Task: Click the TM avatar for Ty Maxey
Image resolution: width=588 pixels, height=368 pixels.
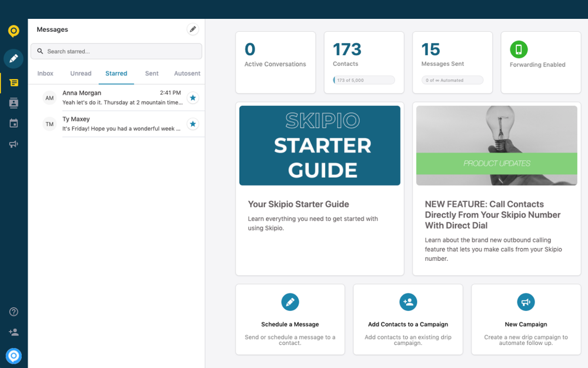Action: pyautogui.click(x=49, y=124)
